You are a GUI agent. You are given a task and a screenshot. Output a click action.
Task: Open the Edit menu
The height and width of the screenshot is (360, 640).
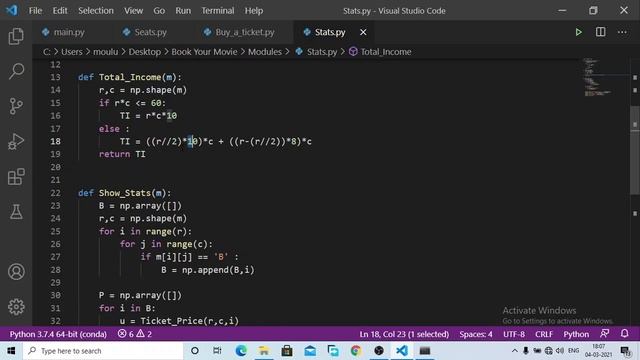[60, 11]
